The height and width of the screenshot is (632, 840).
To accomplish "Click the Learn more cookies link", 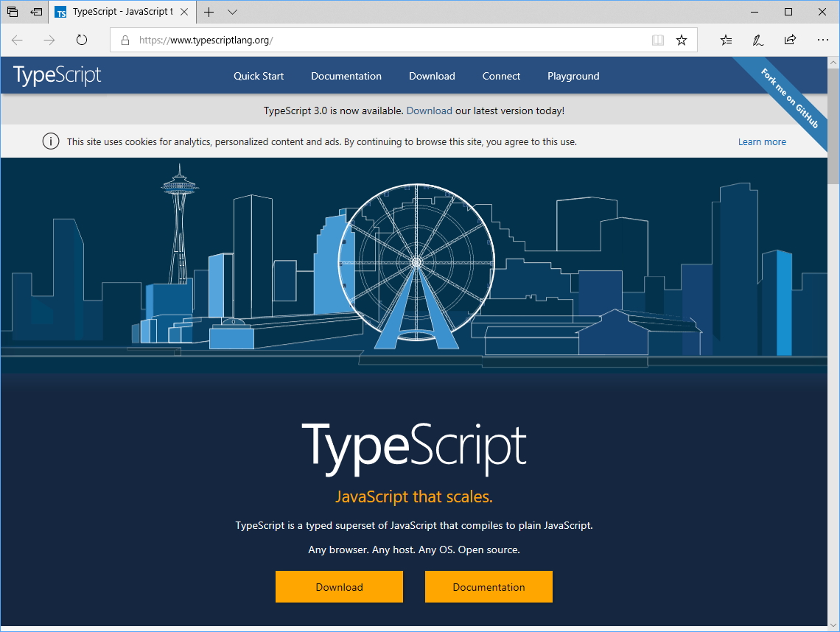I will (x=762, y=141).
